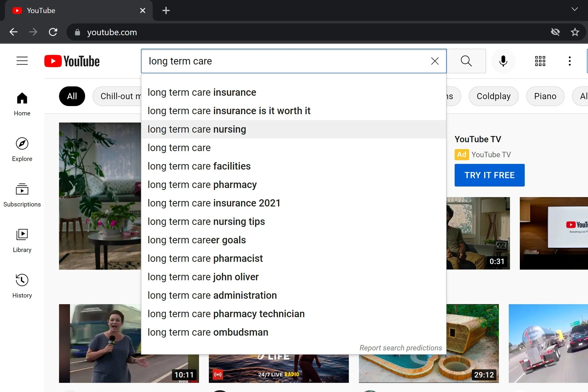This screenshot has height=392, width=588.
Task: Click the TRY IT FREE button
Action: (489, 175)
